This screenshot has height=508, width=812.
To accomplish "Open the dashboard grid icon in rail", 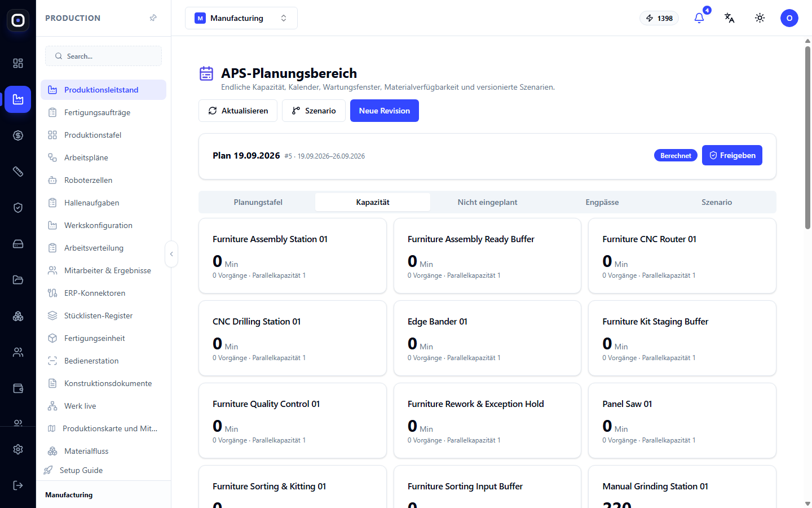I will [18, 63].
